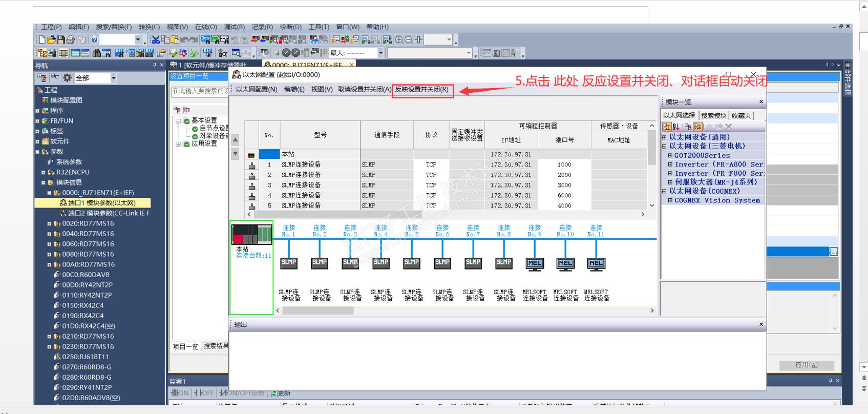Expand the FB/FUN tree node

click(x=37, y=121)
